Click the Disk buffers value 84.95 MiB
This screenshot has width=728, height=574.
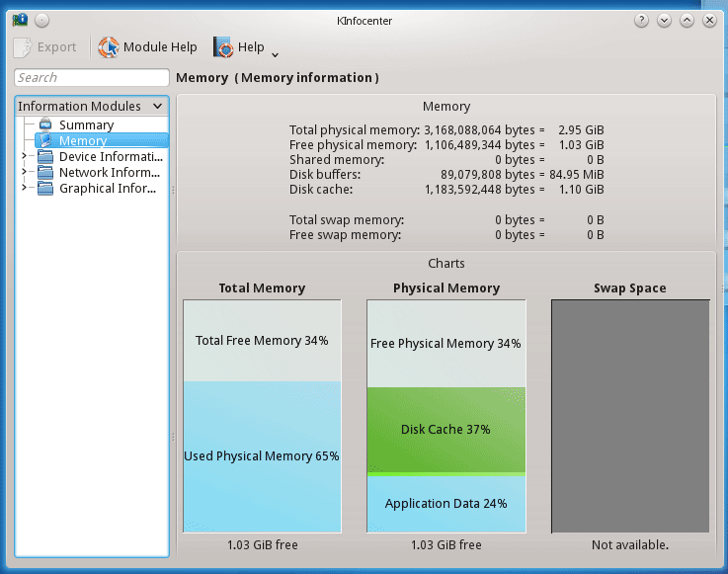(x=577, y=175)
